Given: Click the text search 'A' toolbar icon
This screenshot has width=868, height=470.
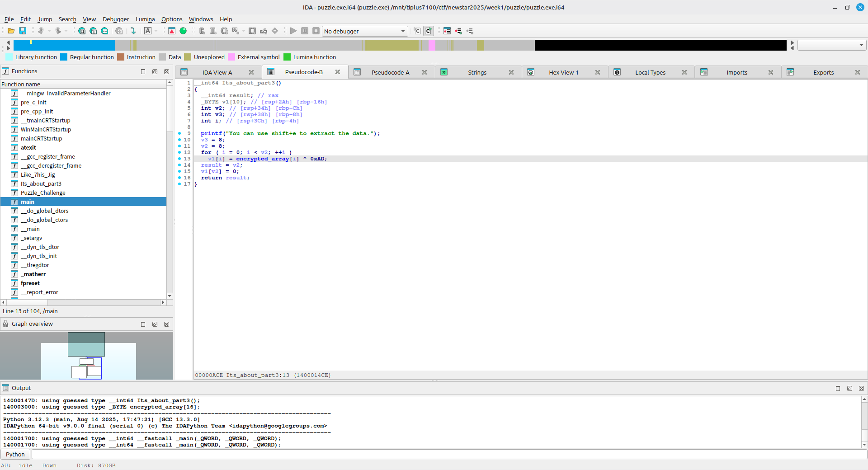Looking at the screenshot, I should 148,31.
